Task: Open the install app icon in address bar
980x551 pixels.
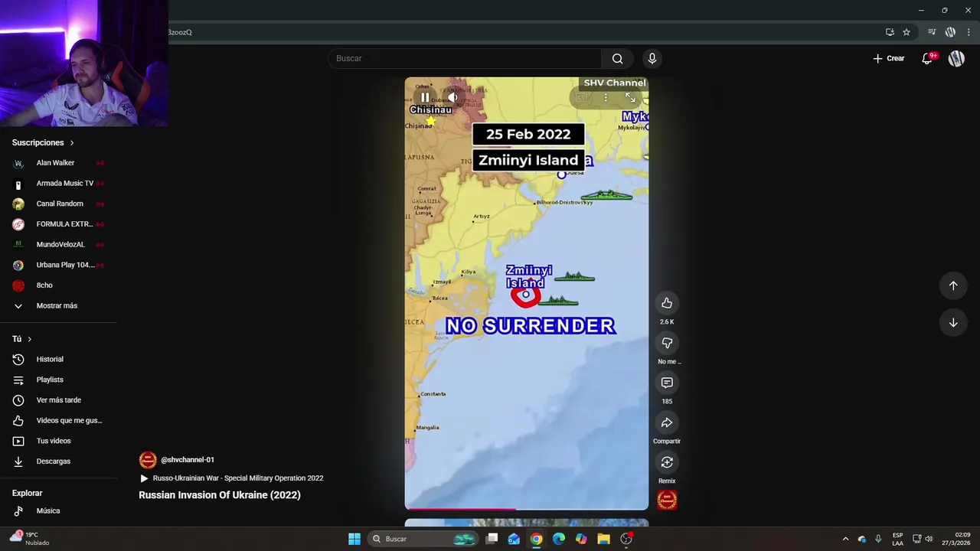Action: [890, 32]
